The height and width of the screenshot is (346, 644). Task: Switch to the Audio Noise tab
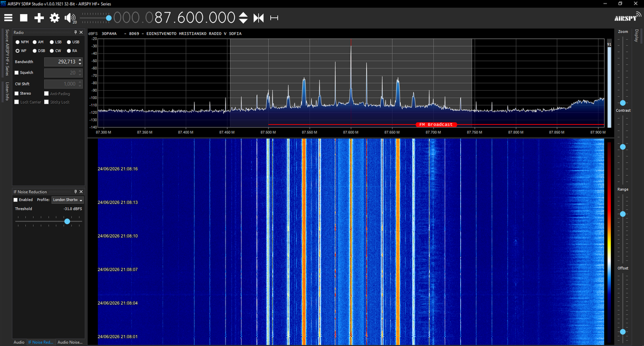tap(70, 342)
